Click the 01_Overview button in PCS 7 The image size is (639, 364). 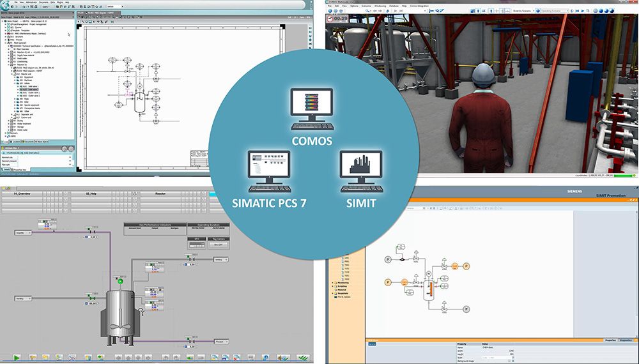tap(22, 193)
